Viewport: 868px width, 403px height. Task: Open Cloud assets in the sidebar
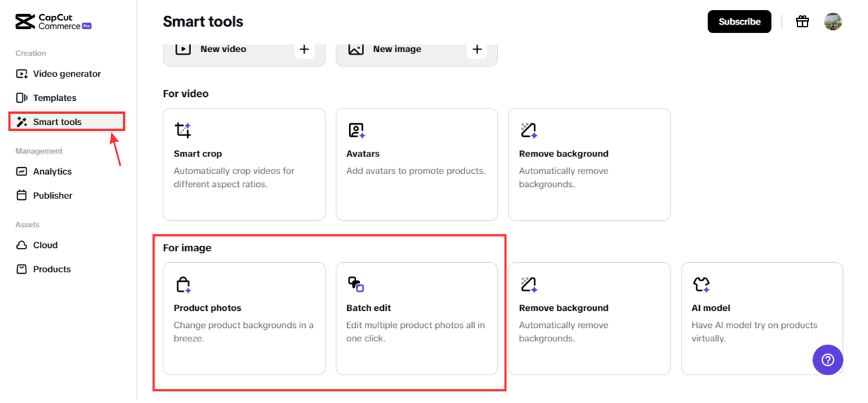(x=45, y=245)
